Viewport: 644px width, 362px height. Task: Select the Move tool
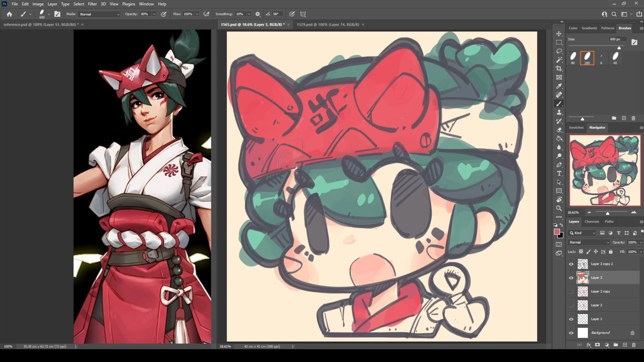[559, 34]
